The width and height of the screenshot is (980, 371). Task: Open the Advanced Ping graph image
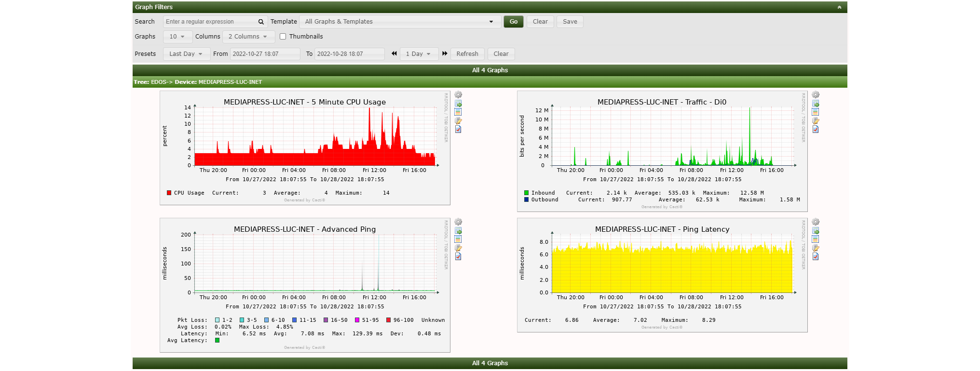coord(305,285)
